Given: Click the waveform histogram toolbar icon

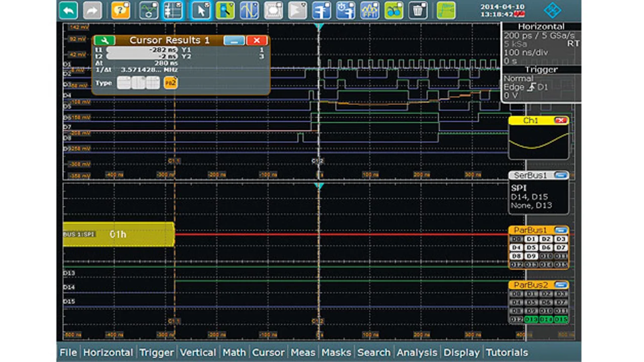Looking at the screenshot, I should 250,10.
